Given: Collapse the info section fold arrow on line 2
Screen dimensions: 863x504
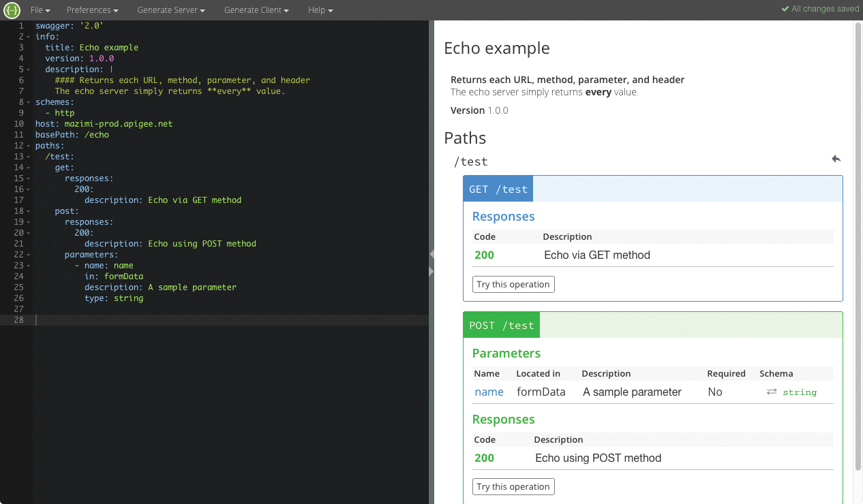Looking at the screenshot, I should coord(27,36).
